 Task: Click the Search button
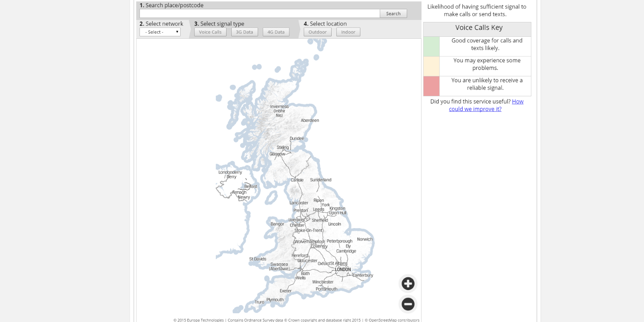tap(393, 14)
